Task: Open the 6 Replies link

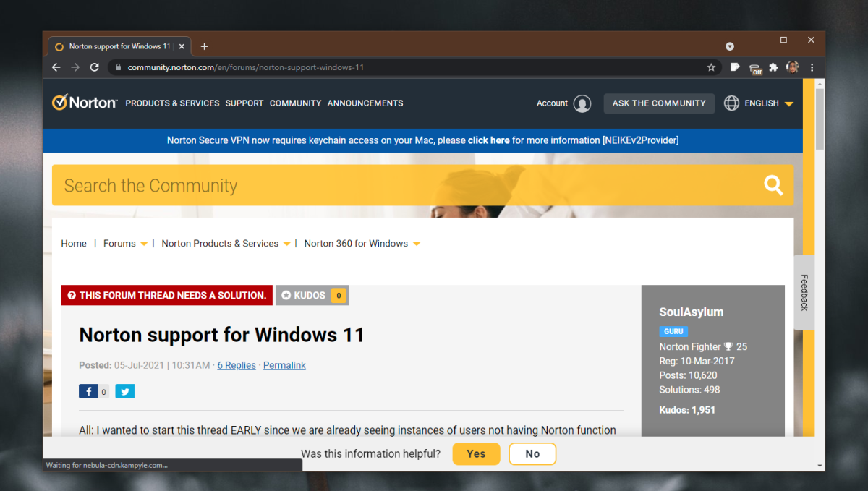Action: tap(237, 365)
